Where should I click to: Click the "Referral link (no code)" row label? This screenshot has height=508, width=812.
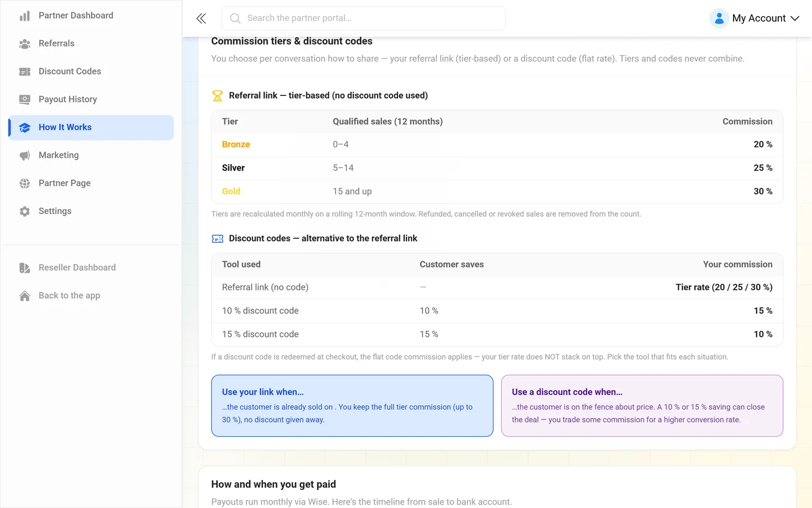click(265, 287)
